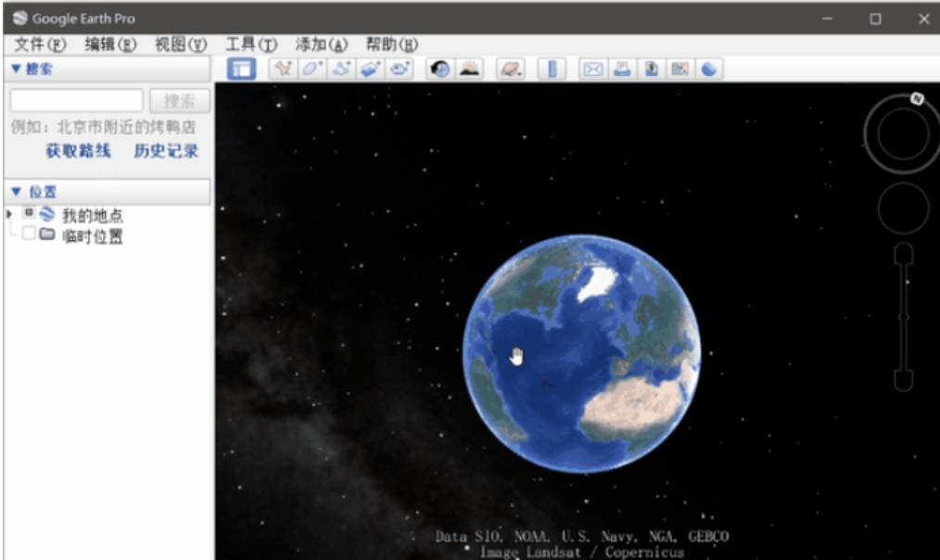Open the 文件(F) menu

(x=40, y=45)
